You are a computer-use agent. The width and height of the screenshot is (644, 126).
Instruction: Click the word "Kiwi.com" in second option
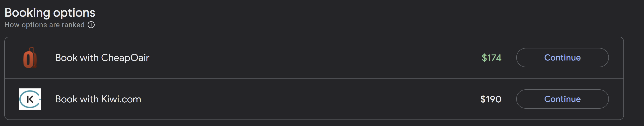click(121, 99)
